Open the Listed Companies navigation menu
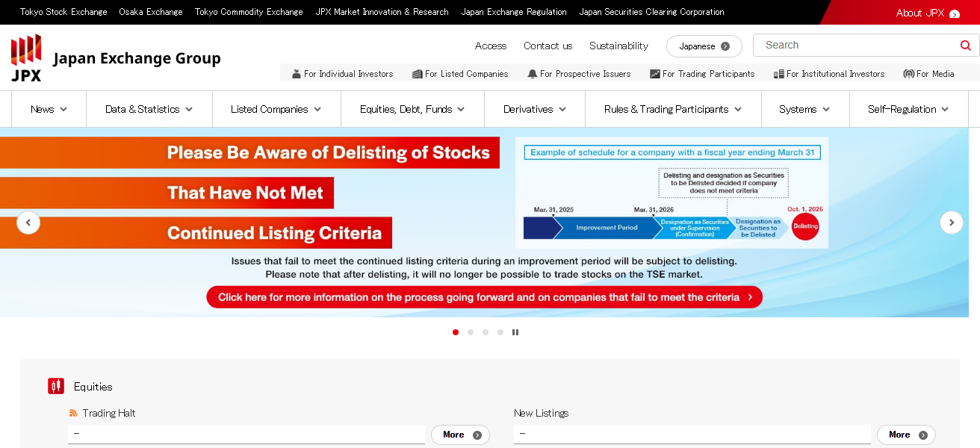 pyautogui.click(x=276, y=109)
